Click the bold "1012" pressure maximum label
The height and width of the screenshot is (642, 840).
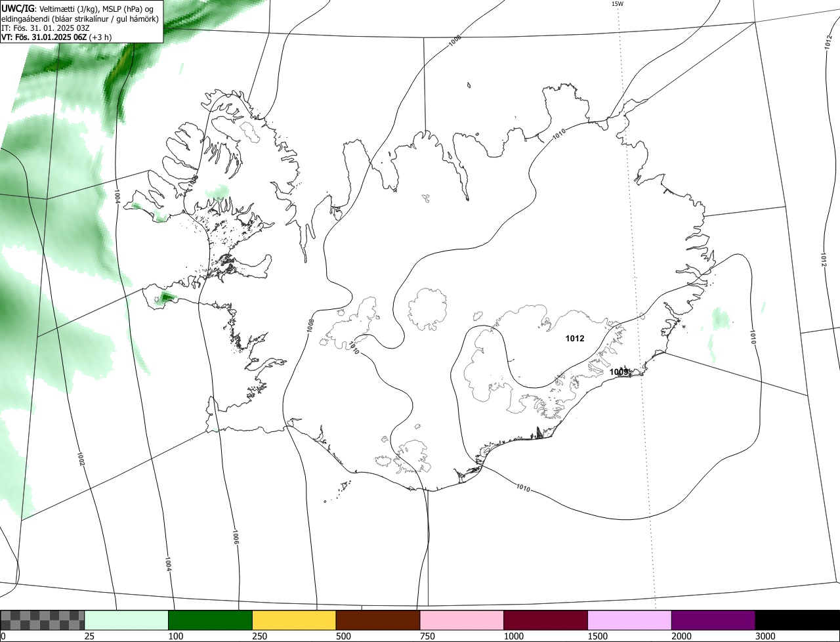[x=575, y=339]
